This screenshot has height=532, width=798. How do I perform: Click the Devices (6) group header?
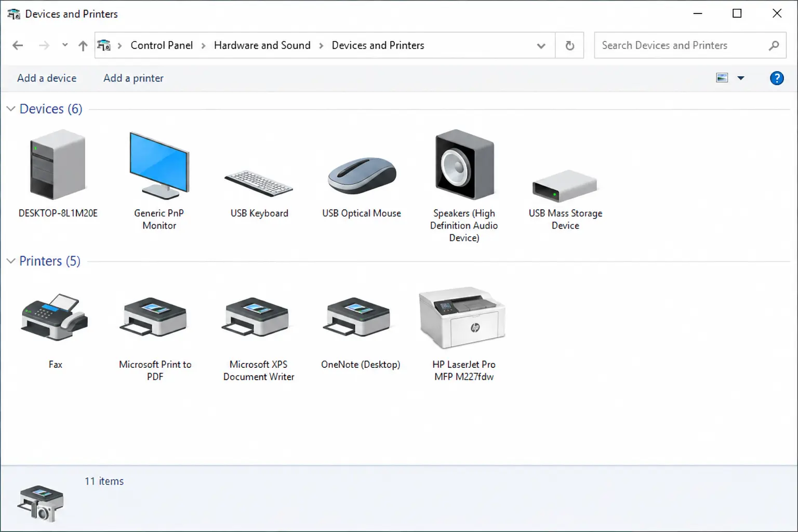51,109
